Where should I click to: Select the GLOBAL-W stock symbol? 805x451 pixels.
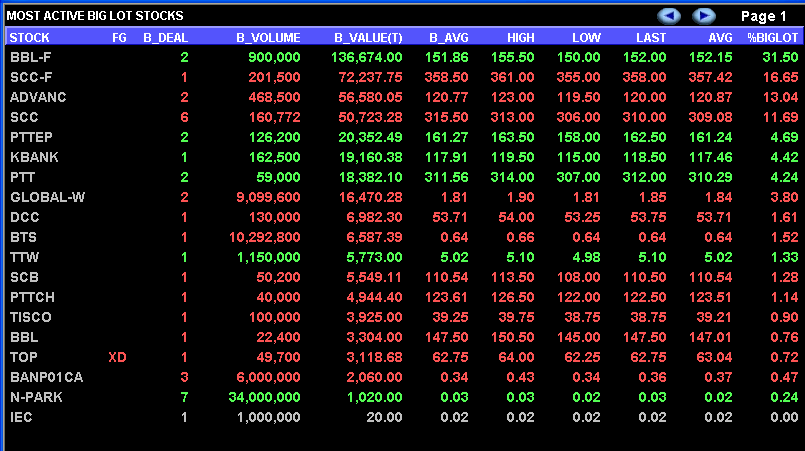click(x=48, y=197)
